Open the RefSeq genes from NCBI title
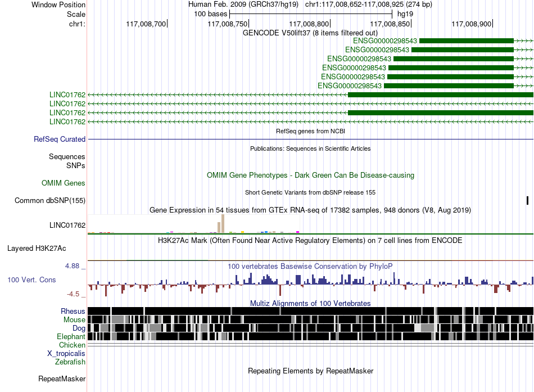Image resolution: width=534 pixels, height=392 pixels. (x=310, y=131)
